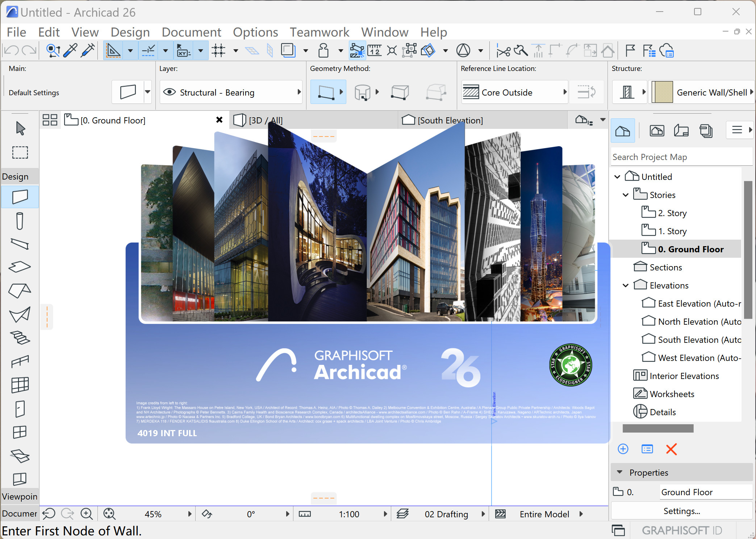
Task: Collapse the Stories tree node
Action: point(626,195)
